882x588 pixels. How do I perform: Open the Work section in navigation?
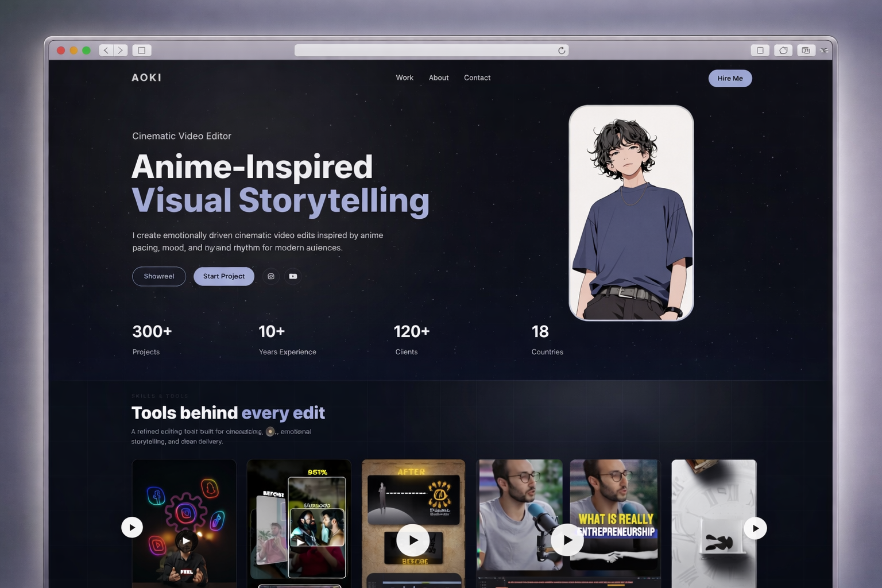coord(404,78)
